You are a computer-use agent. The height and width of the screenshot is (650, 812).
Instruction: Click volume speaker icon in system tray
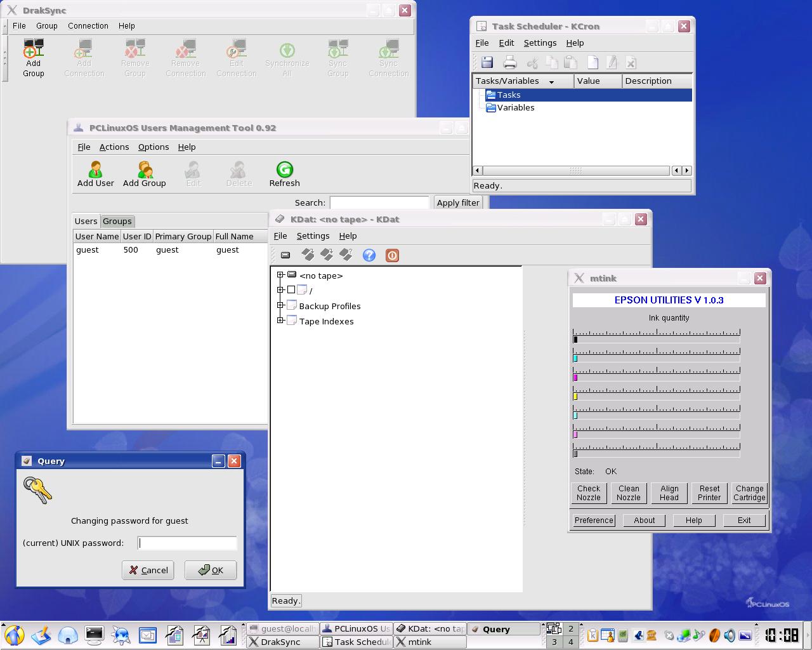click(730, 635)
